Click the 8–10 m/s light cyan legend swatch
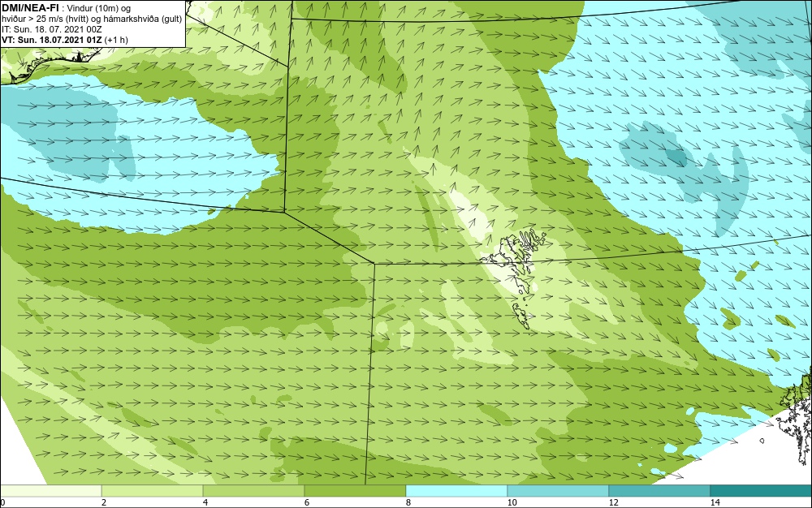Image resolution: width=812 pixels, height=508 pixels. click(x=456, y=491)
